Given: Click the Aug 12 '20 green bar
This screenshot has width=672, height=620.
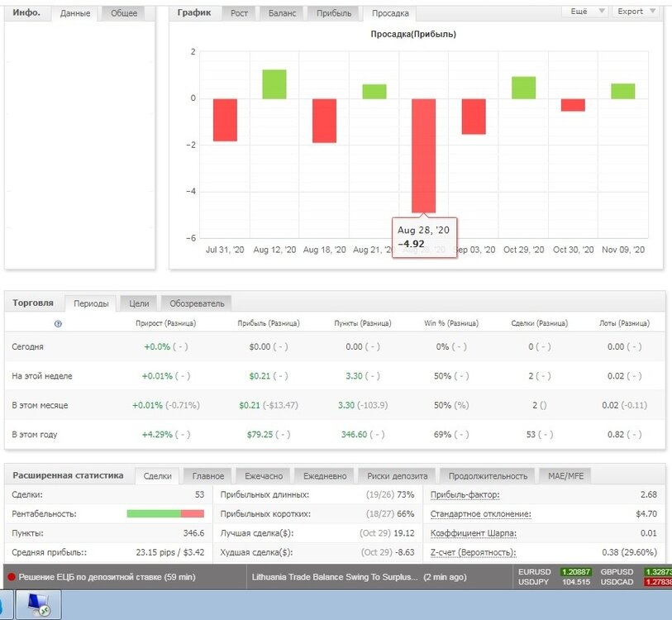Looking at the screenshot, I should click(x=274, y=84).
